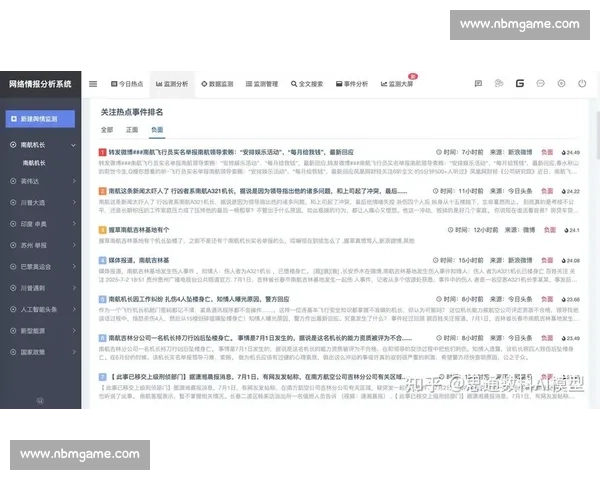Click the blue rank 4 badge

coord(102,260)
